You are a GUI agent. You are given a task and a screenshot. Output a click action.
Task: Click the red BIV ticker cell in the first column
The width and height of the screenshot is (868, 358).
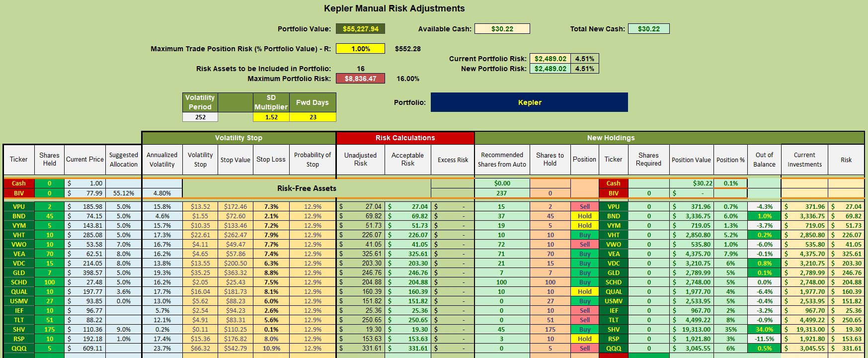[19, 193]
